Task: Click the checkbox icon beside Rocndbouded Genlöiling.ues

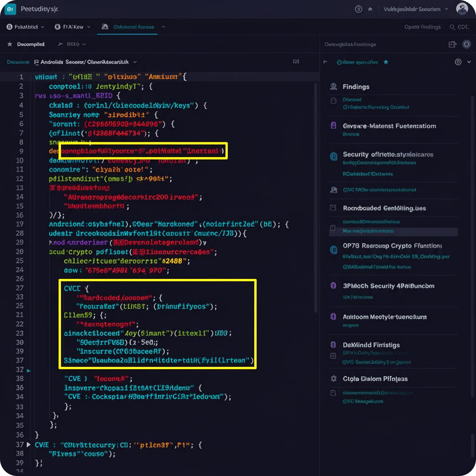Action: point(333,208)
